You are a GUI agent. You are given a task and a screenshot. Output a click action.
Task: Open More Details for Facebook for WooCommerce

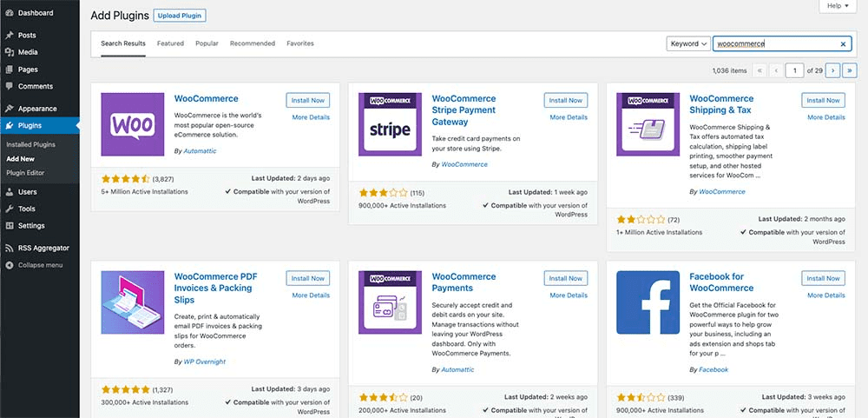coord(826,295)
